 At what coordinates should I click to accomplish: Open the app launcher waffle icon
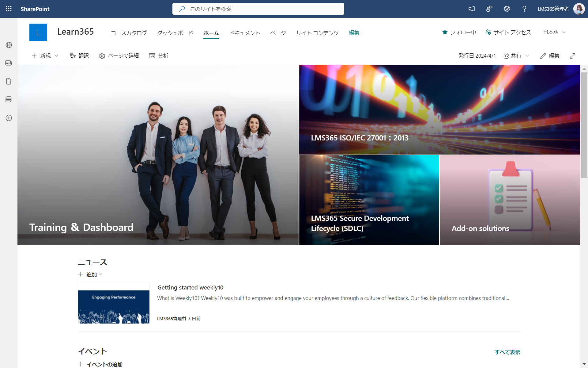tap(9, 9)
